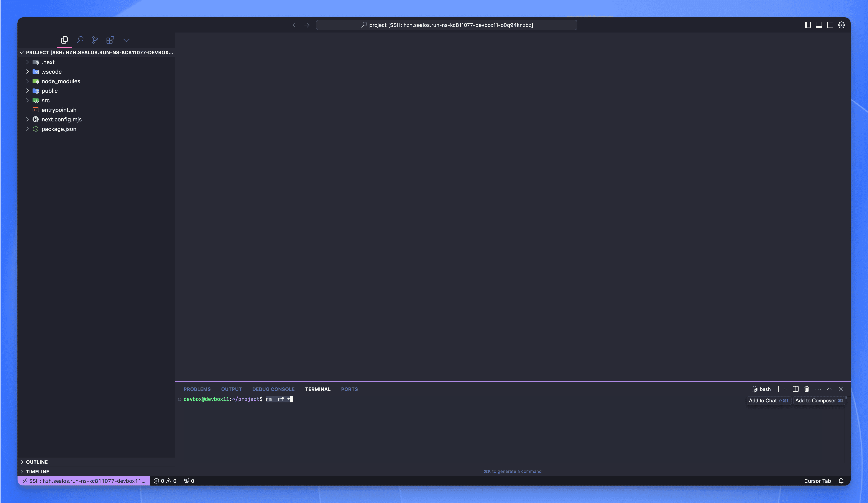Viewport: 868px width, 503px height.
Task: Open the Extensions view icon
Action: click(110, 40)
